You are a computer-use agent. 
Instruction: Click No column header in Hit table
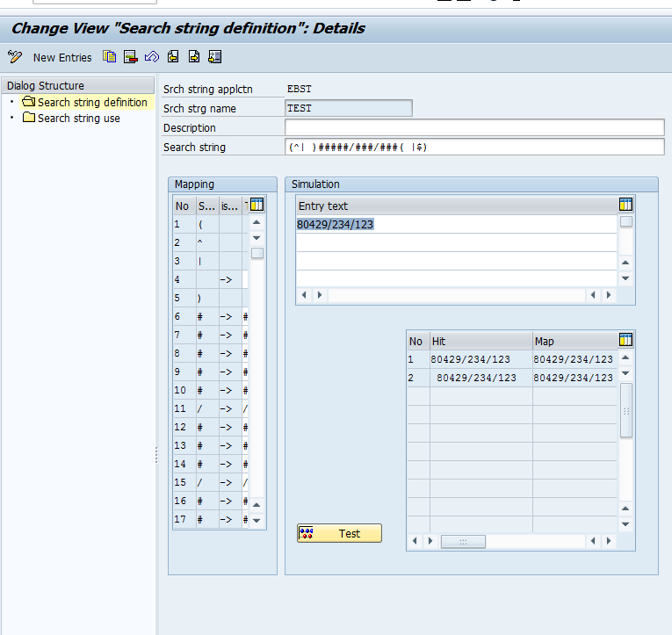pyautogui.click(x=418, y=341)
